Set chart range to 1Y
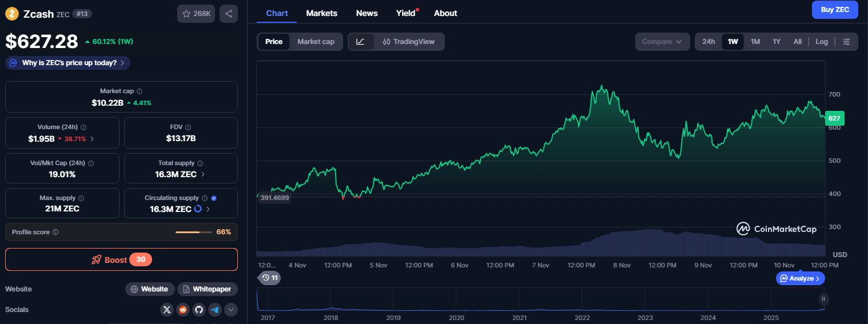This screenshot has width=868, height=324. click(x=777, y=42)
